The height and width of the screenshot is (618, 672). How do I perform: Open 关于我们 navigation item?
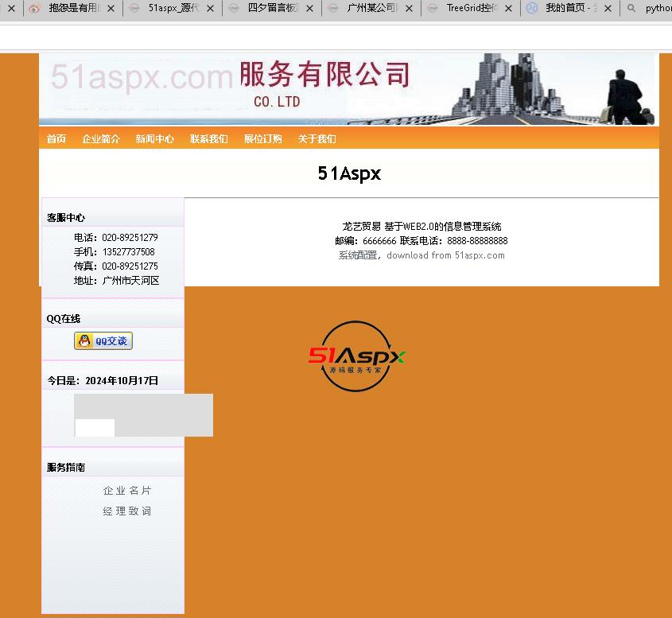[x=317, y=139]
